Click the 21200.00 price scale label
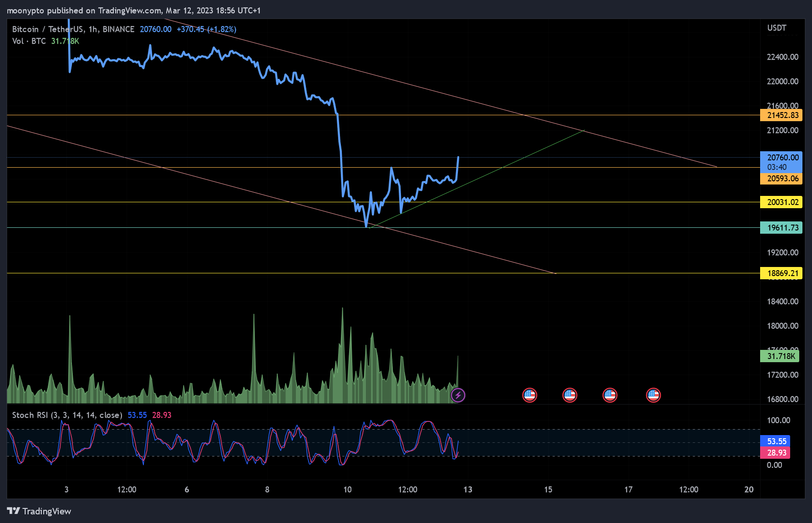The image size is (812, 523). (x=782, y=130)
